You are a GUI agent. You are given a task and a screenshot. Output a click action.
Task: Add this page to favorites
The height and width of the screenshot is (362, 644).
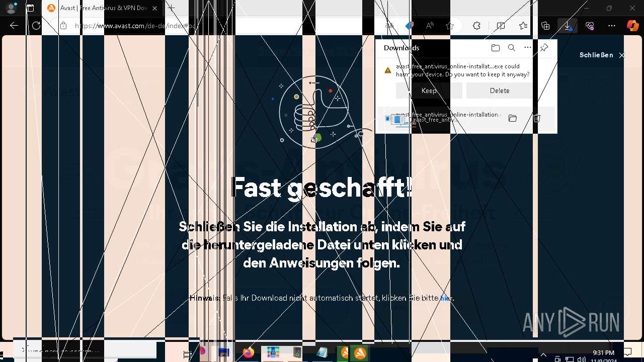[450, 26]
